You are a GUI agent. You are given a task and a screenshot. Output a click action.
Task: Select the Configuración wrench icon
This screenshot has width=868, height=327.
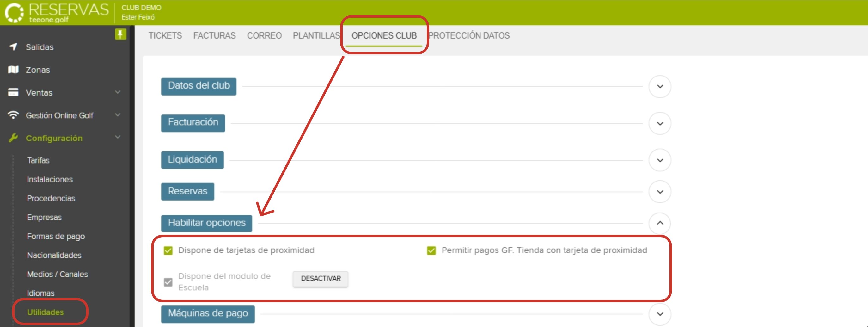pyautogui.click(x=13, y=138)
